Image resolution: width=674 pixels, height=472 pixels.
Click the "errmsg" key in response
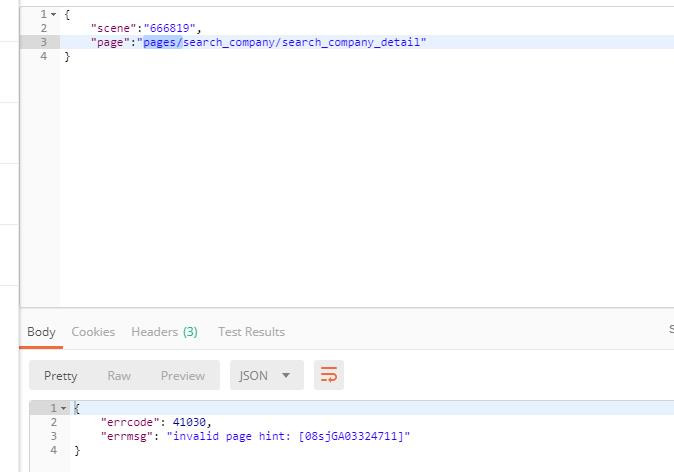[127, 436]
